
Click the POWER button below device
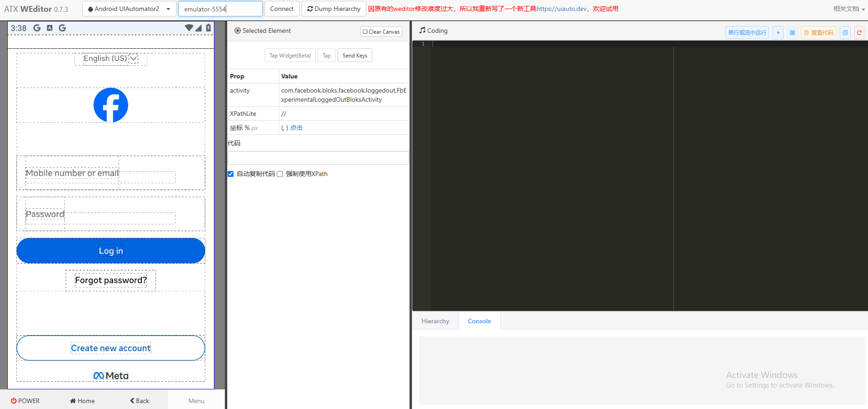pyautogui.click(x=26, y=401)
